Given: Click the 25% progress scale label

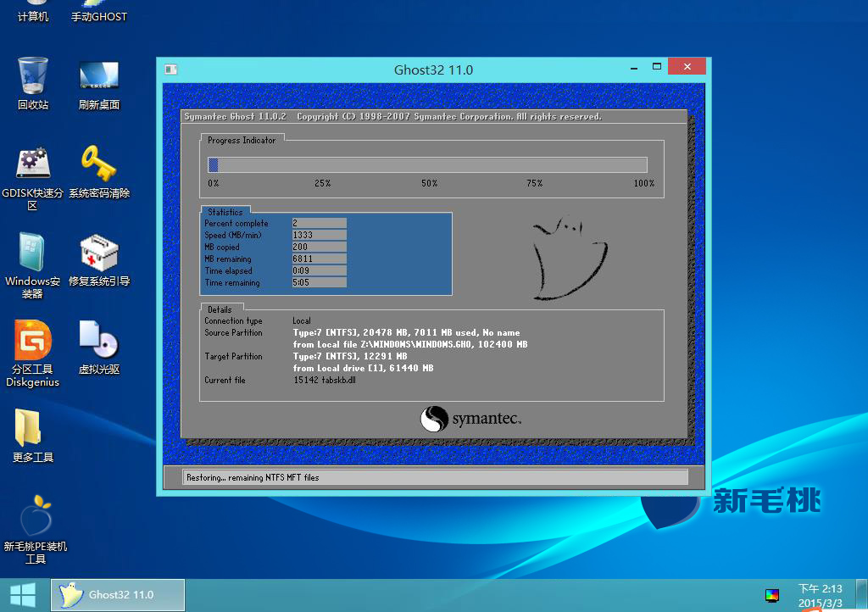Looking at the screenshot, I should 323,183.
